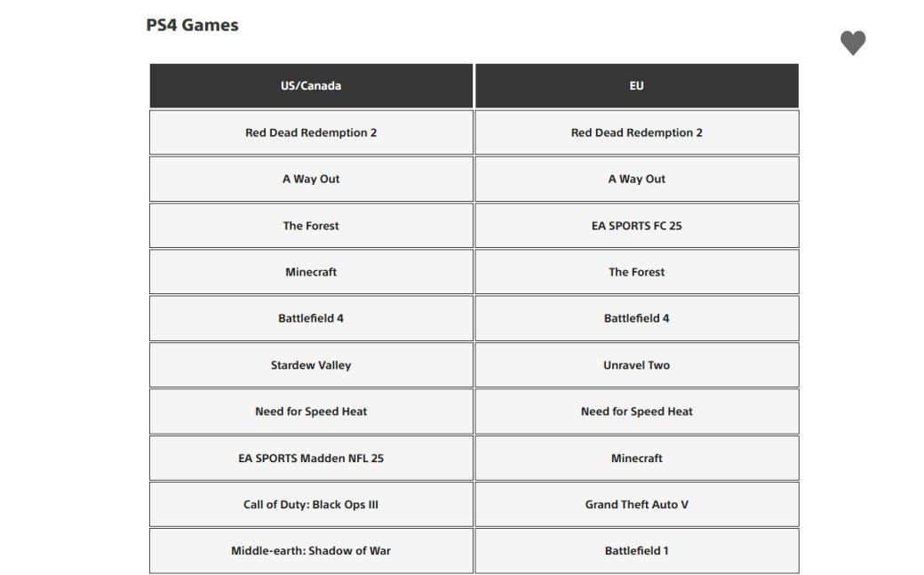Click the US/Canada column header
The width and height of the screenshot is (924, 575).
coord(311,86)
